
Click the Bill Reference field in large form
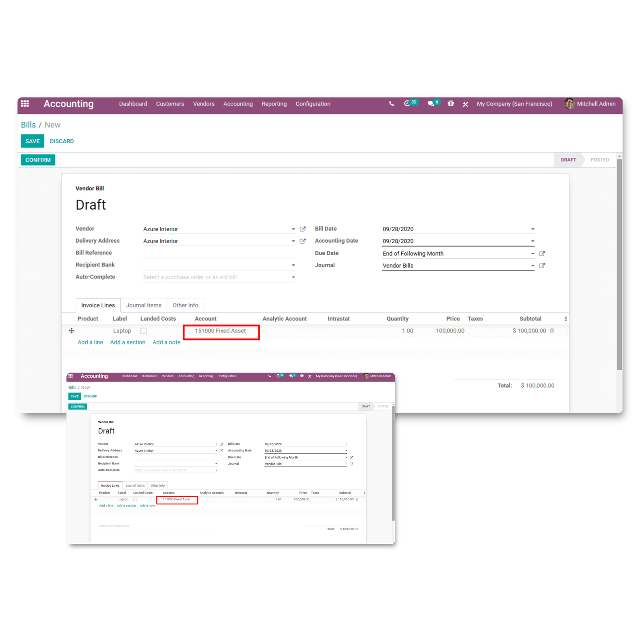(x=219, y=253)
